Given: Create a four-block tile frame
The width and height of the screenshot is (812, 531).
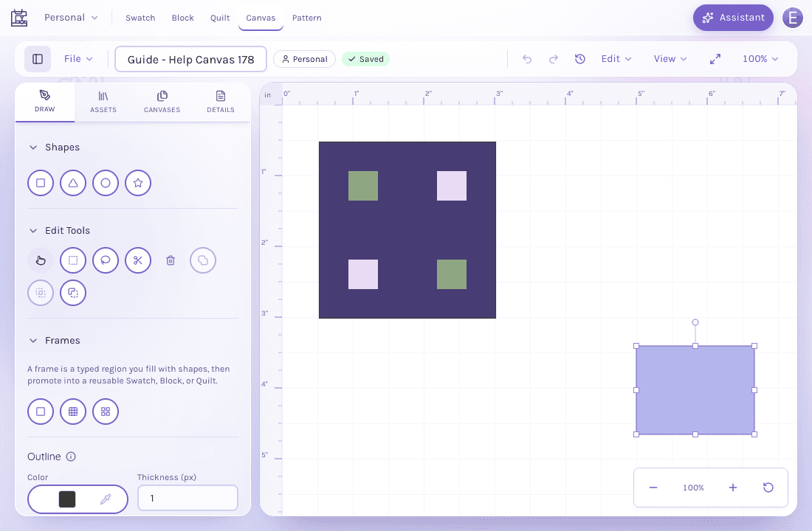Looking at the screenshot, I should point(106,412).
